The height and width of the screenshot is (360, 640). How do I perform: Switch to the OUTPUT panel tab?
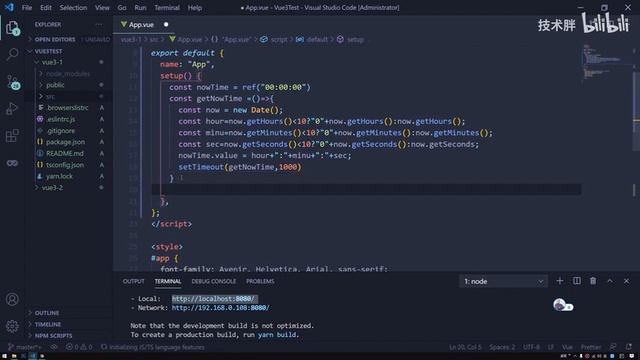[x=133, y=282]
